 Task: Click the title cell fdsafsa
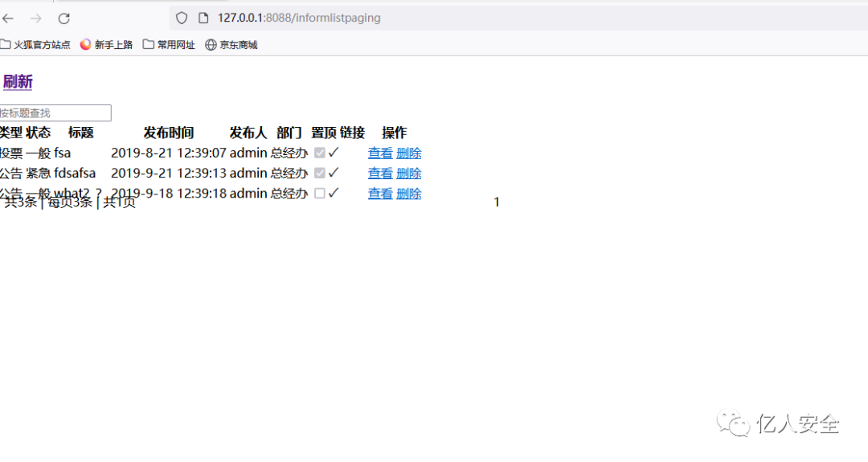pos(75,174)
